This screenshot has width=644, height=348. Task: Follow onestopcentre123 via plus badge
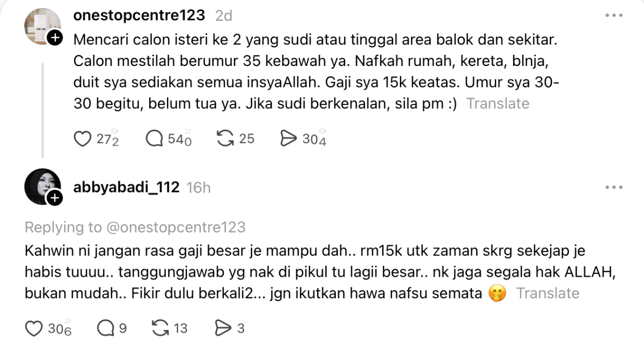click(55, 39)
